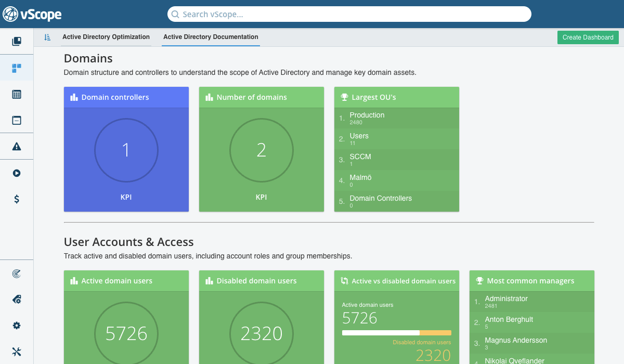Click the Domains section heading

(x=88, y=58)
